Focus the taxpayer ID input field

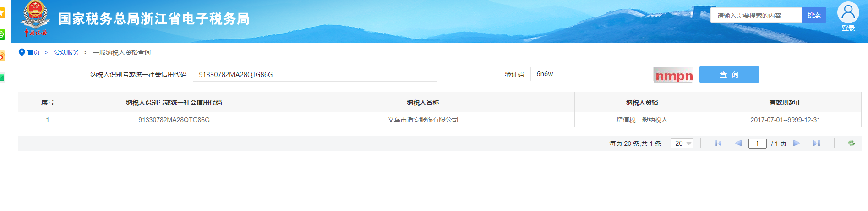point(315,74)
